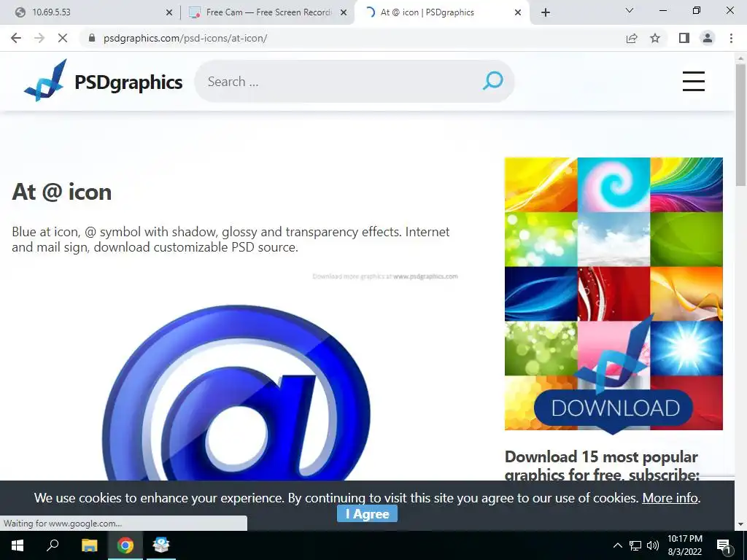Open Chrome three-dot menu
Screen dimensions: 747x560
731,38
